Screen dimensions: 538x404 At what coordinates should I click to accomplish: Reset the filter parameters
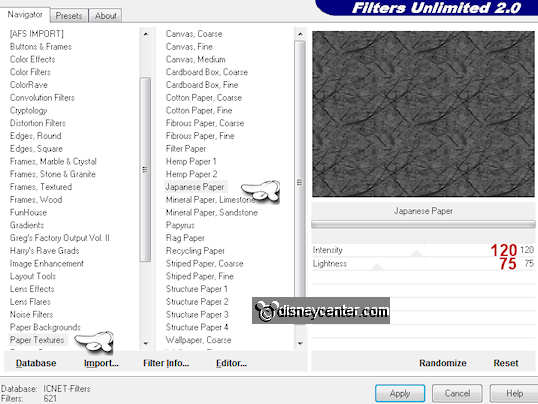pos(506,363)
